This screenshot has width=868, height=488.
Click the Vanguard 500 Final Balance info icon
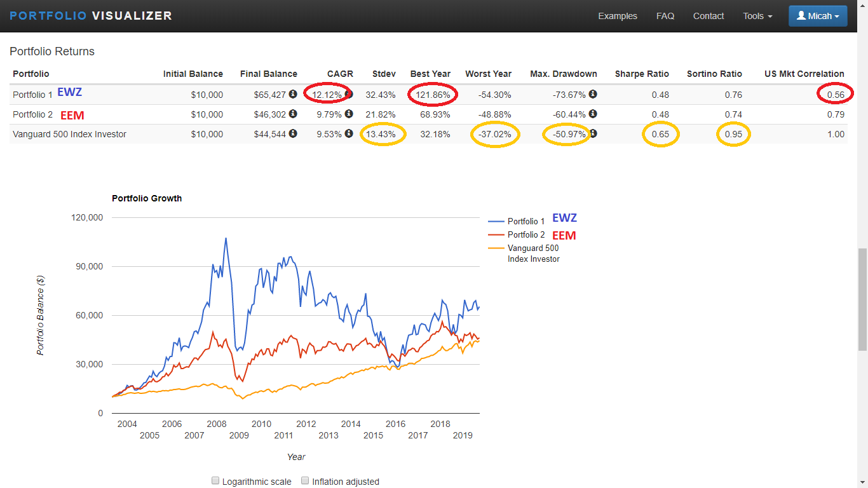click(x=293, y=133)
